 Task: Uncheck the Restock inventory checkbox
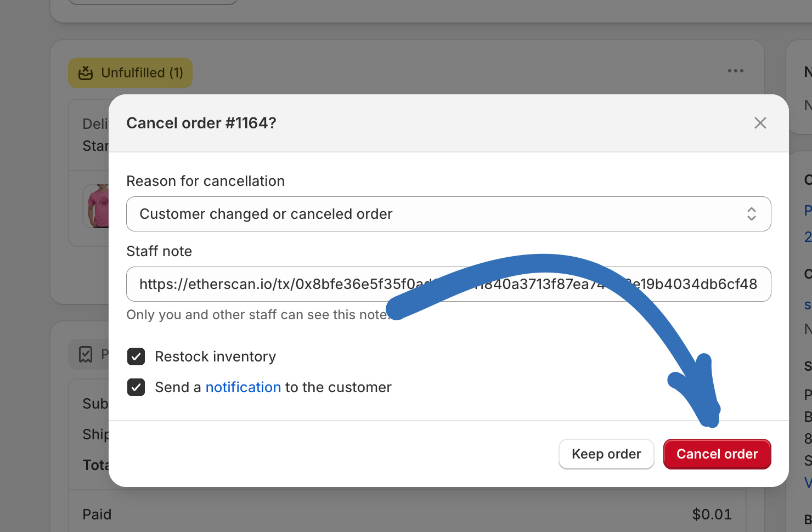coord(136,356)
